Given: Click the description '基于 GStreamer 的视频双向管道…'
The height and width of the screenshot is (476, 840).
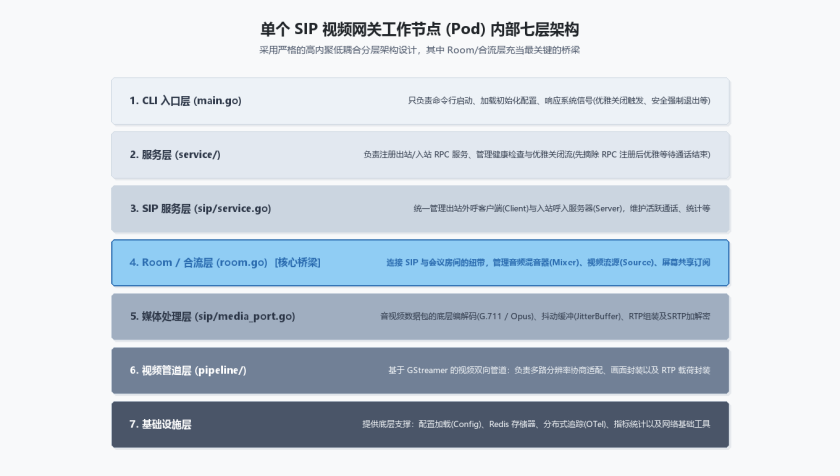Looking at the screenshot, I should 549,371.
